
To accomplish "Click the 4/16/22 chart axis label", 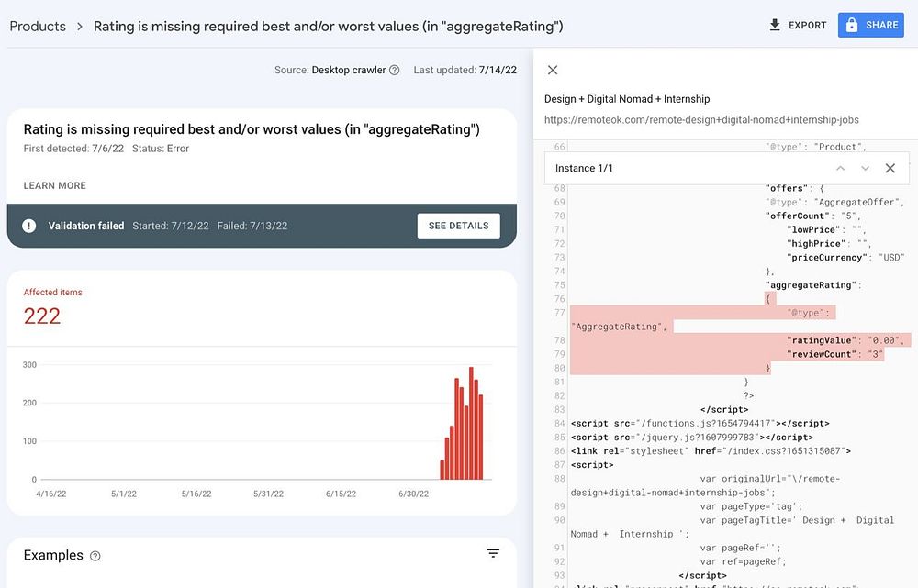I will [x=50, y=494].
